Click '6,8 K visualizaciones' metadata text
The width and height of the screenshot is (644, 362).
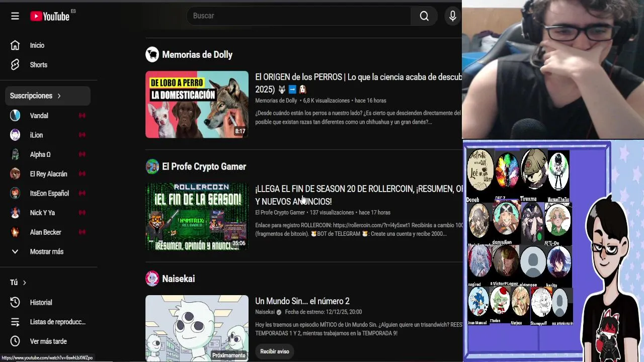pos(326,101)
